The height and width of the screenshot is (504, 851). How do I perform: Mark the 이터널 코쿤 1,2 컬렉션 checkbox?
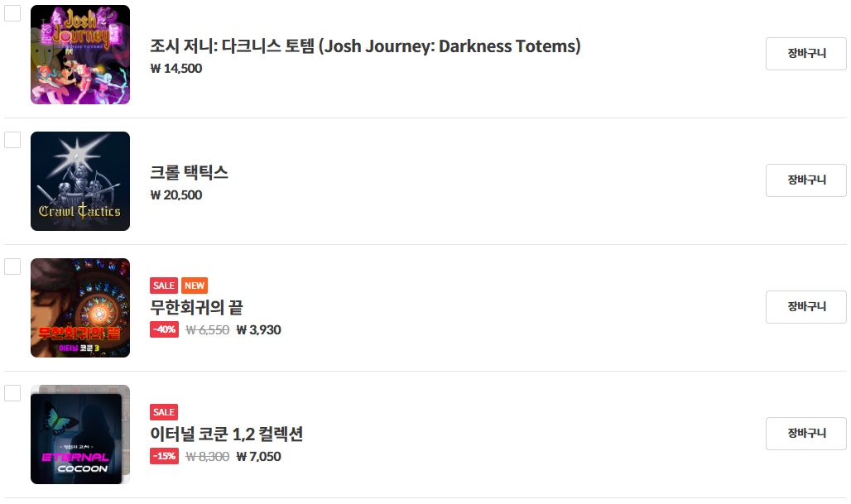point(12,393)
